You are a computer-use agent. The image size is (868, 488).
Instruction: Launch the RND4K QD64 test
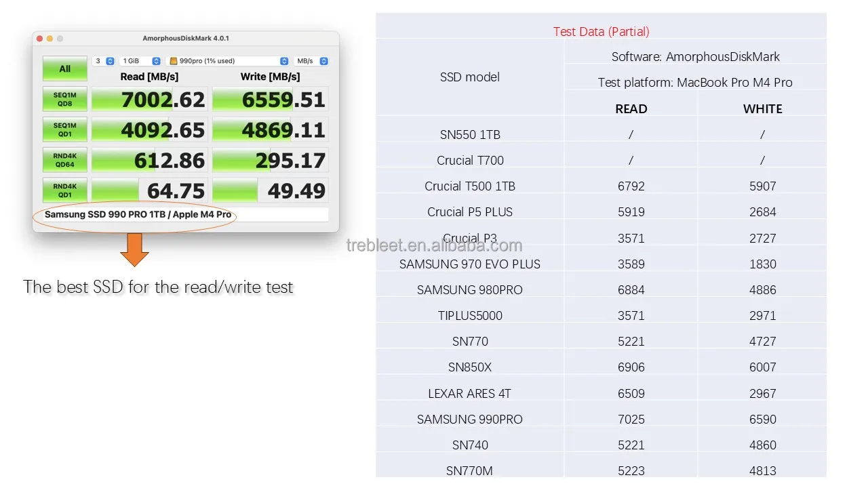coord(65,160)
